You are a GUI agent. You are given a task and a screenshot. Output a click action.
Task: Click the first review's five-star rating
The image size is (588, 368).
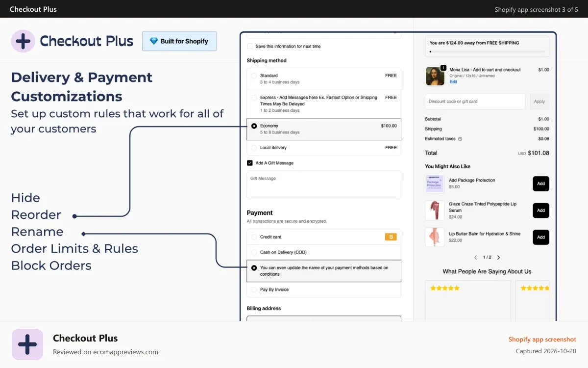coord(445,288)
